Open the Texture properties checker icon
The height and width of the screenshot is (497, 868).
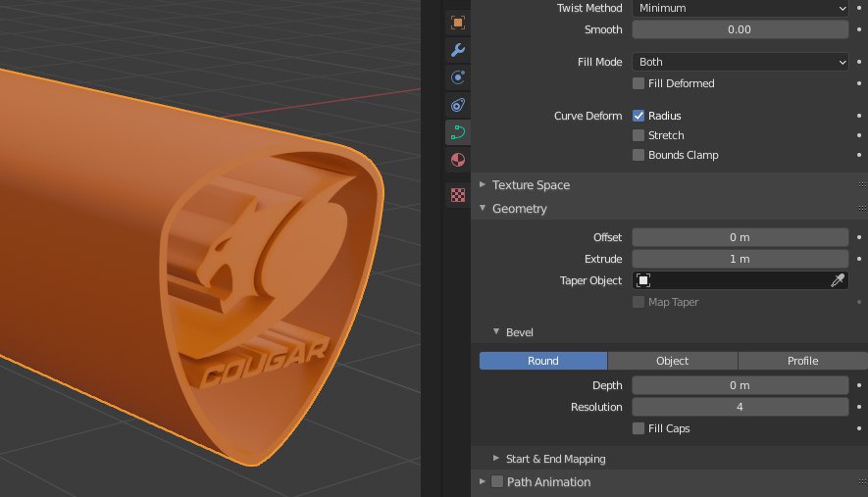tap(458, 195)
